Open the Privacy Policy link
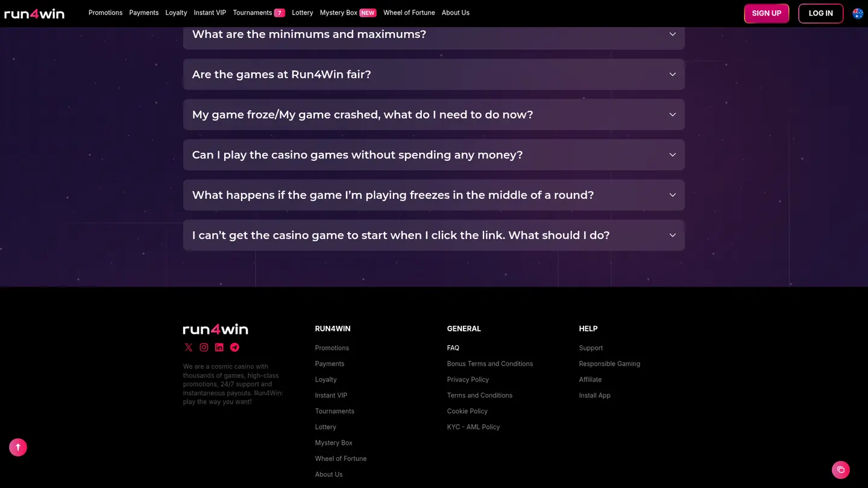 click(x=468, y=380)
